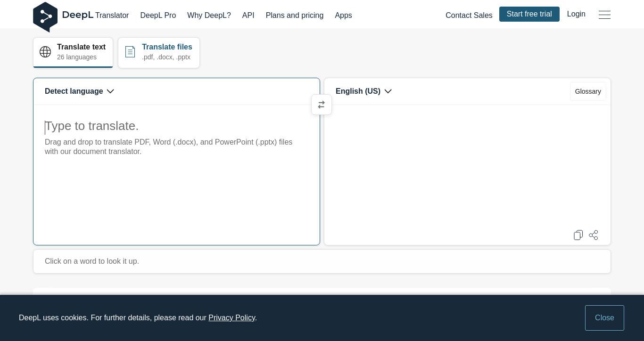
Task: Open the hamburger menu
Action: [x=604, y=15]
